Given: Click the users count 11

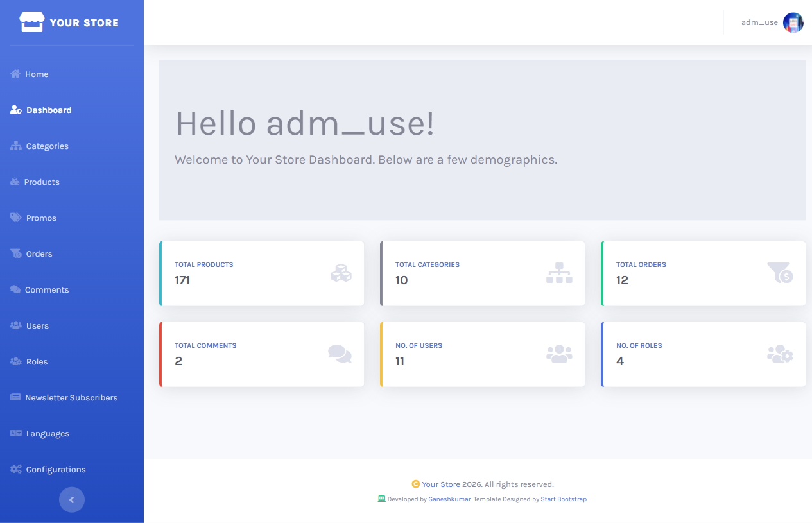Looking at the screenshot, I should pos(400,361).
